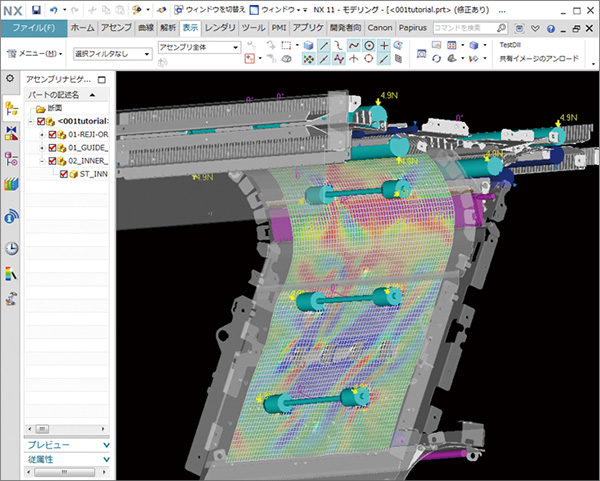Toggle the ST_INN part checkbox
The width and height of the screenshot is (600, 481).
64,174
